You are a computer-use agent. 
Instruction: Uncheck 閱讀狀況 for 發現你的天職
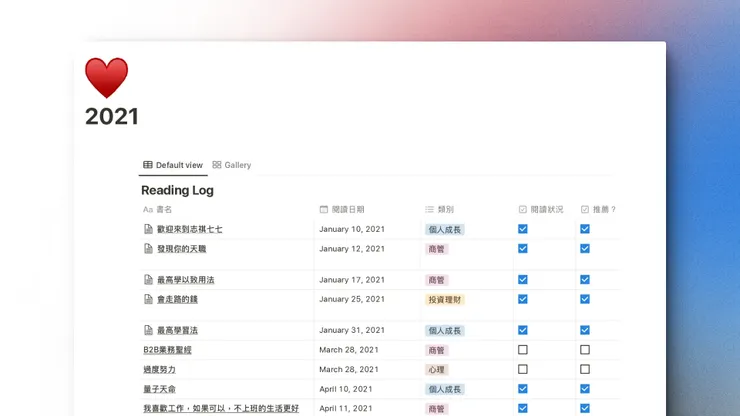[x=522, y=248]
